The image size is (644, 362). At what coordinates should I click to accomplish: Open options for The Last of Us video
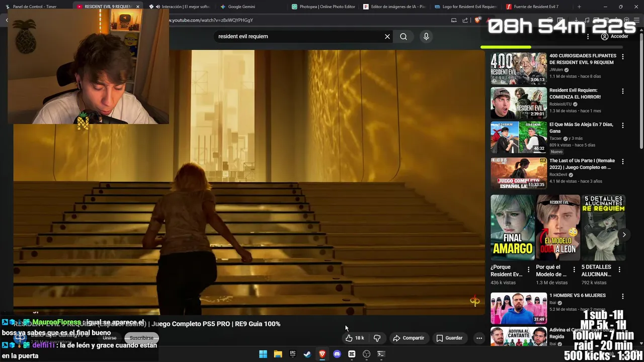tap(623, 161)
